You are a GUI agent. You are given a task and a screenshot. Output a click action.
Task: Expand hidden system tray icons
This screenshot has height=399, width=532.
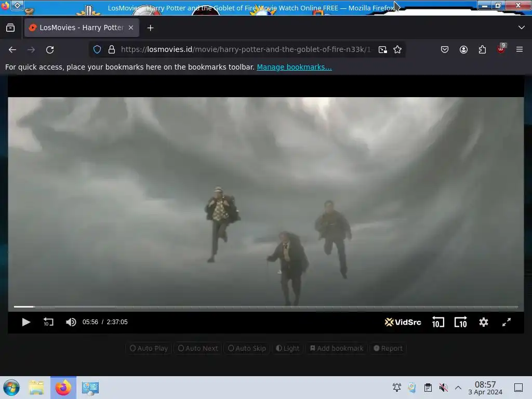pyautogui.click(x=458, y=388)
